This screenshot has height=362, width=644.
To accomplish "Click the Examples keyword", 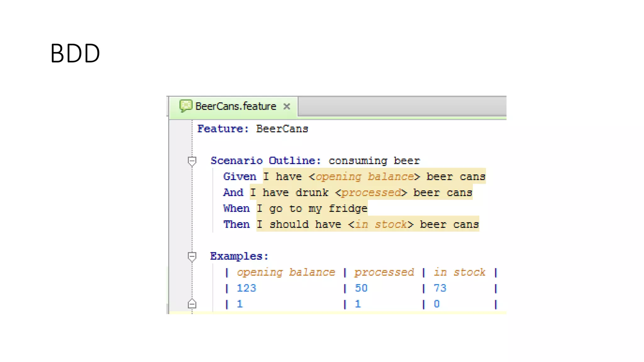I will (239, 256).
